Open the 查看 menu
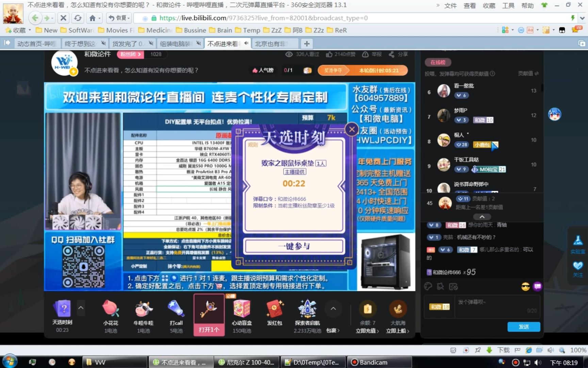 coord(470,5)
